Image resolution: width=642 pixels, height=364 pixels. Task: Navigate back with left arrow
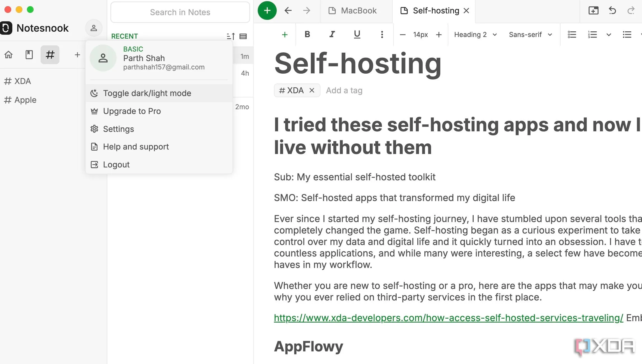click(x=288, y=11)
